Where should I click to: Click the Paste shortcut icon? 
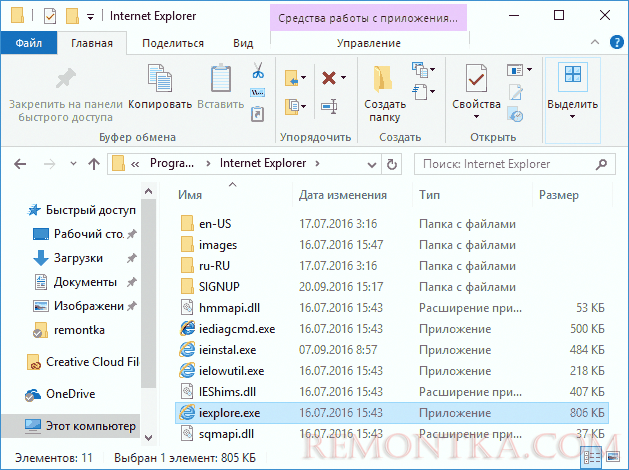point(258,113)
